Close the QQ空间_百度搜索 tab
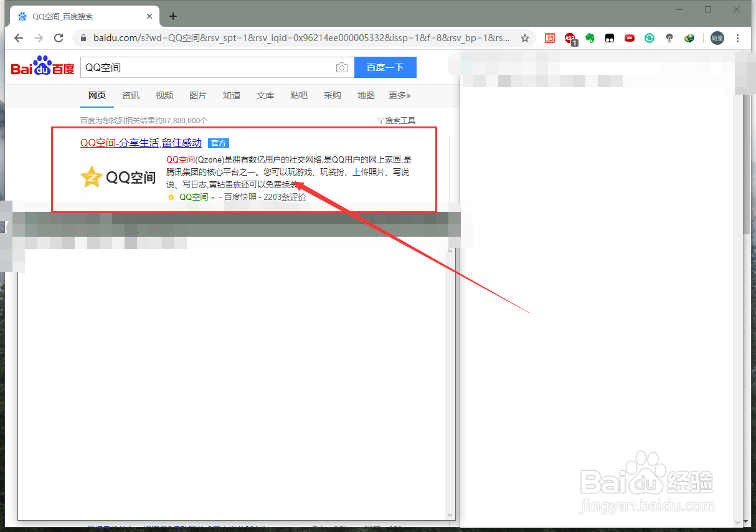 tap(150, 16)
